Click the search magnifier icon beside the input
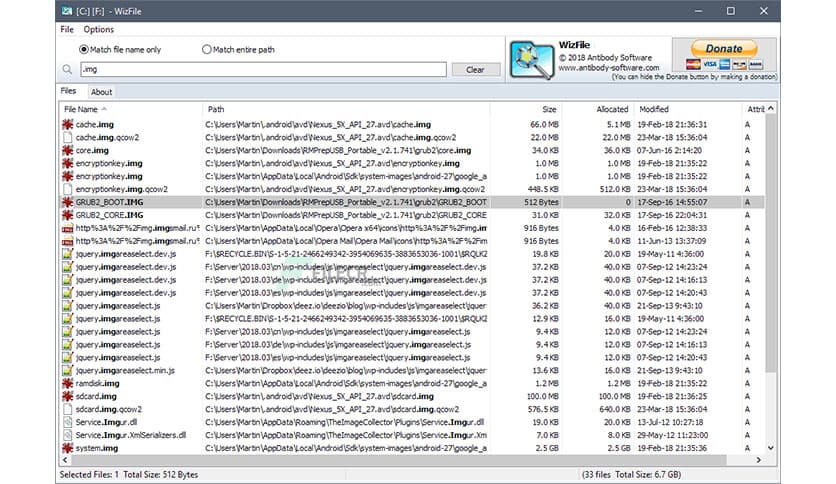 [x=67, y=69]
